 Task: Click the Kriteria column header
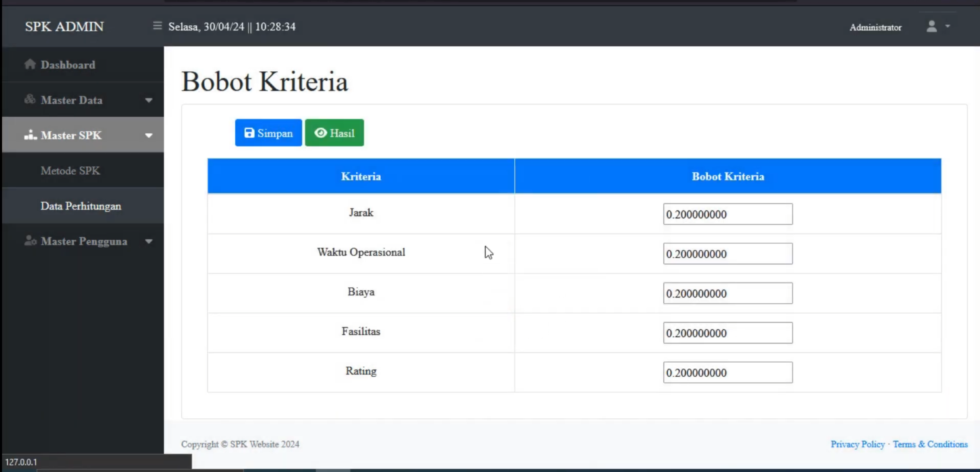[361, 176]
